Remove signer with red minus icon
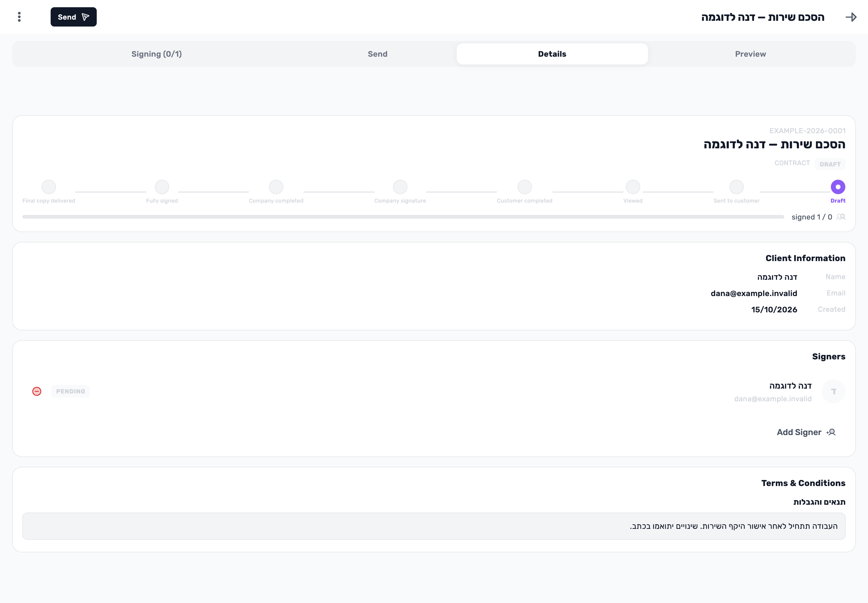The width and height of the screenshot is (868, 603). [37, 391]
